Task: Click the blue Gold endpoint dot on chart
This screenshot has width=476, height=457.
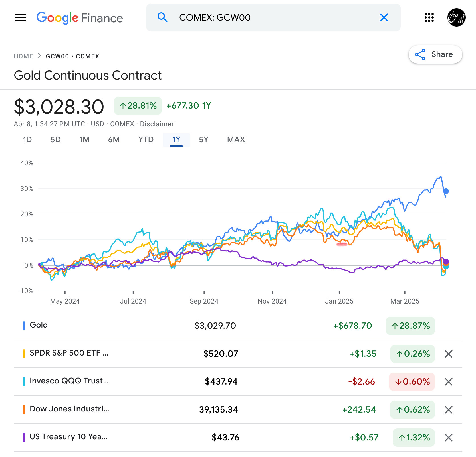Action: coord(446,191)
